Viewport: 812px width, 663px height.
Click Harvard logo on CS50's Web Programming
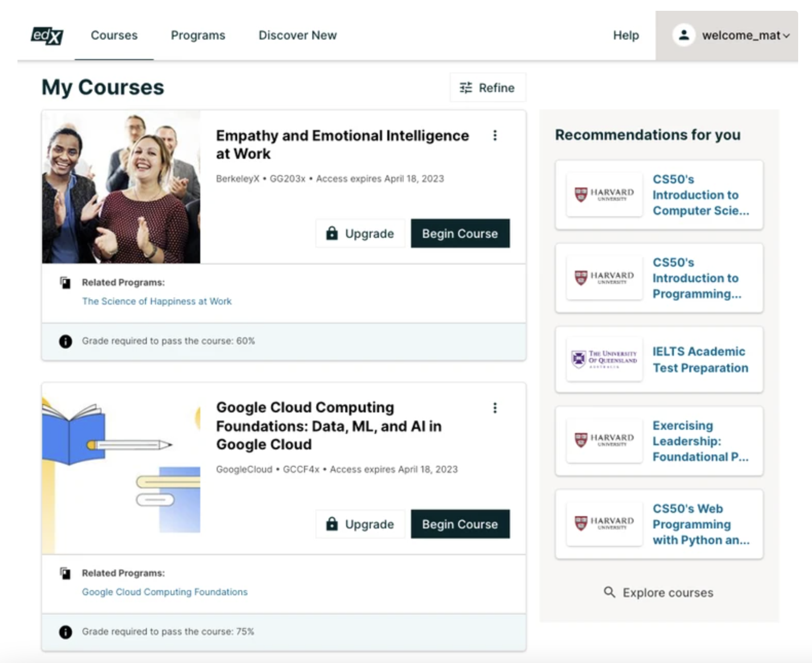tap(604, 523)
